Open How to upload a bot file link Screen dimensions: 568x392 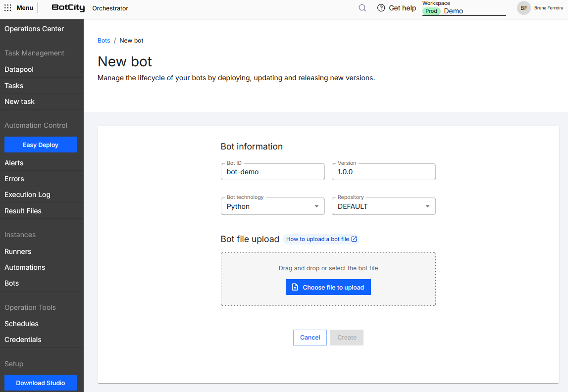point(321,239)
